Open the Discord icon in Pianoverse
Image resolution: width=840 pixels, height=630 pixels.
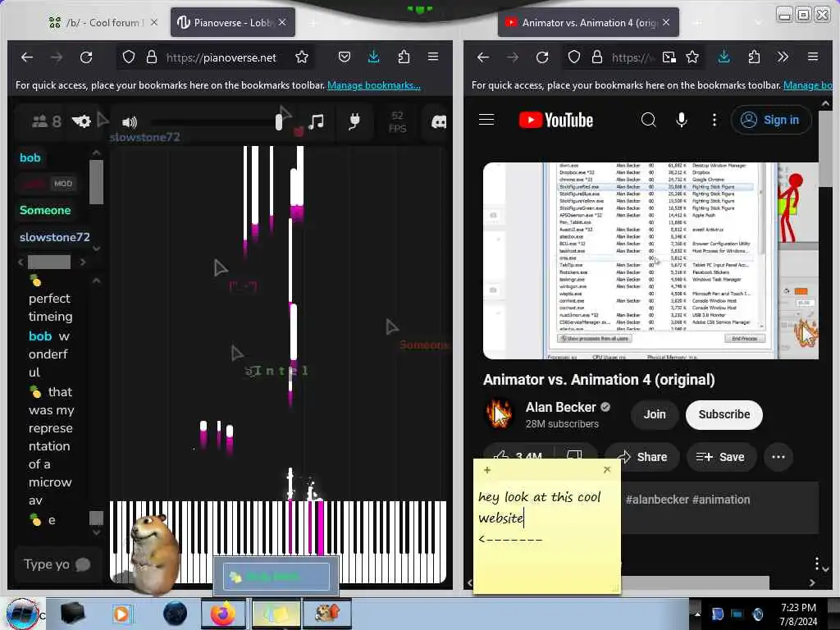(x=440, y=122)
